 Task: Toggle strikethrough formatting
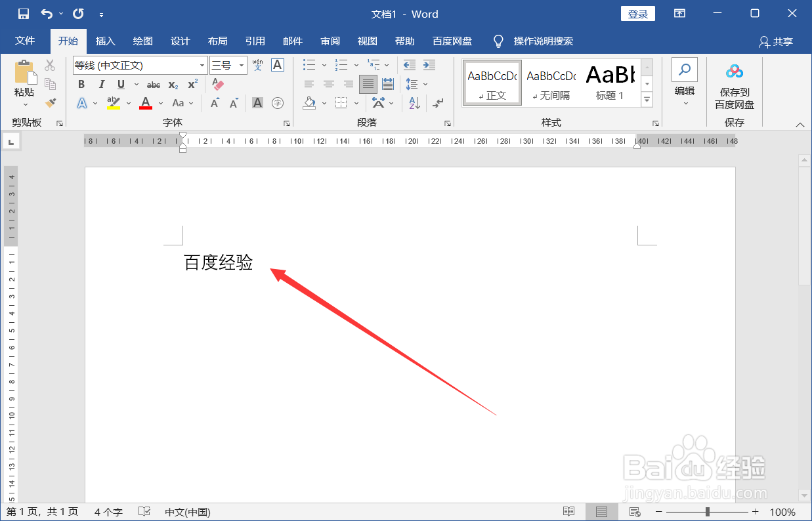coord(154,85)
